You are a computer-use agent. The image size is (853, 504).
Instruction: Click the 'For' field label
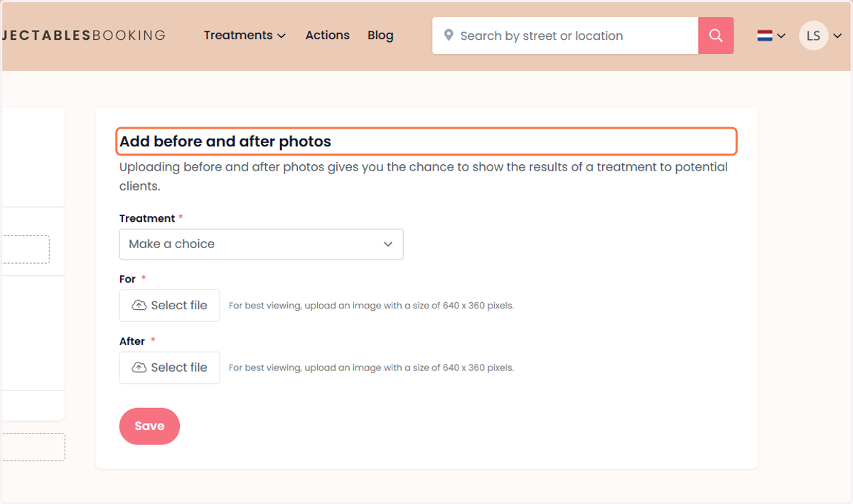click(x=127, y=279)
